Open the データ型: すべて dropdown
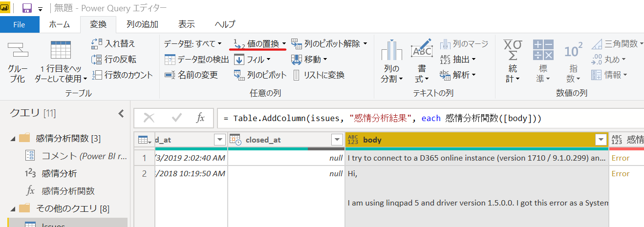Image resolution: width=644 pixels, height=227 pixels. pyautogui.click(x=193, y=44)
